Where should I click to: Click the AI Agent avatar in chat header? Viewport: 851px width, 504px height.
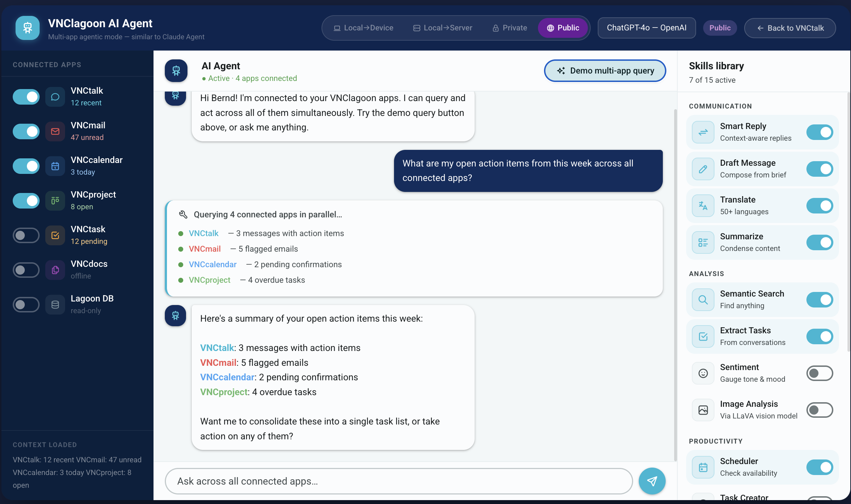coord(176,71)
